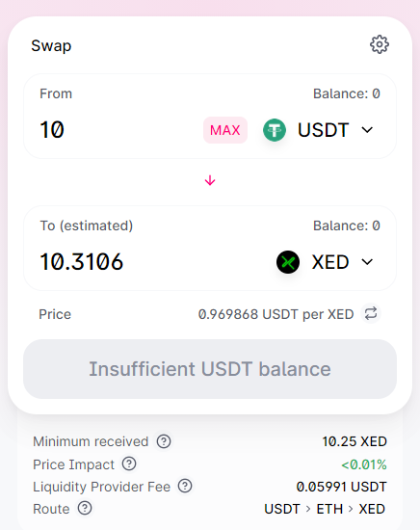The image size is (420, 530).
Task: Expand the USDT token dropdown chevron
Action: coord(367,130)
